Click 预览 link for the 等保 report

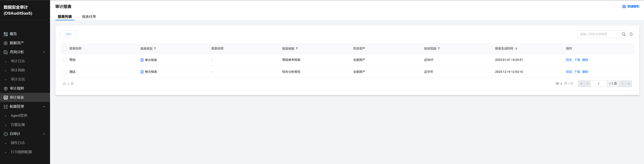click(x=569, y=60)
